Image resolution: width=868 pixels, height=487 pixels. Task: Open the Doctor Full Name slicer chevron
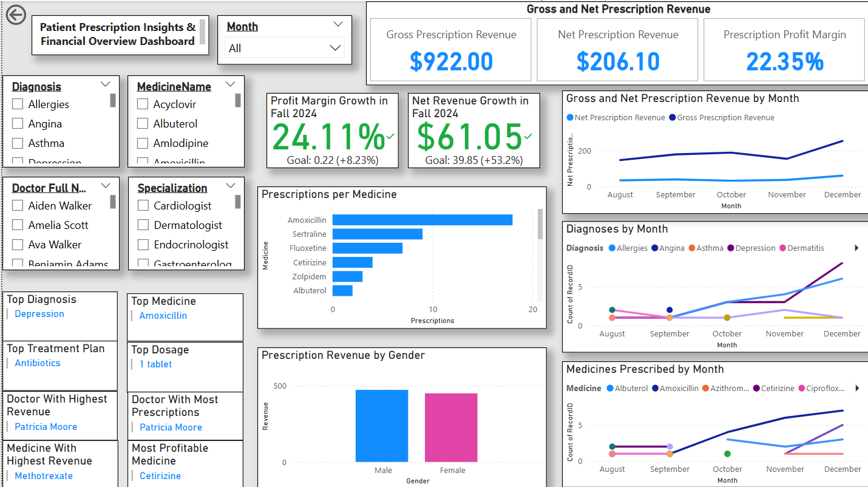[105, 185]
